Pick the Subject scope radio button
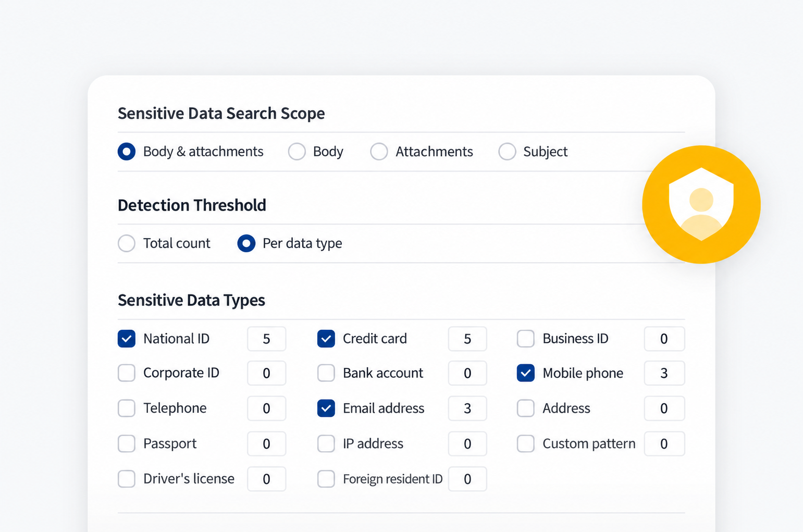The height and width of the screenshot is (532, 803). pos(507,152)
